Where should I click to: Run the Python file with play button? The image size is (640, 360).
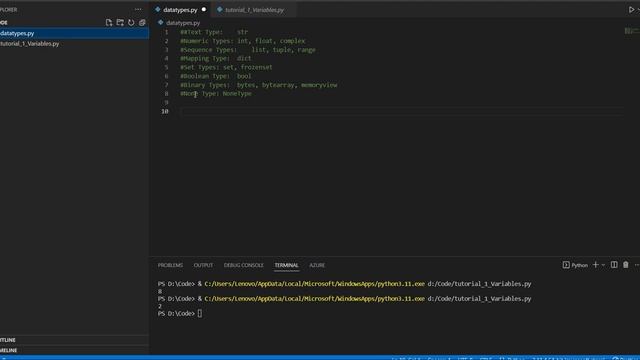pyautogui.click(x=631, y=9)
